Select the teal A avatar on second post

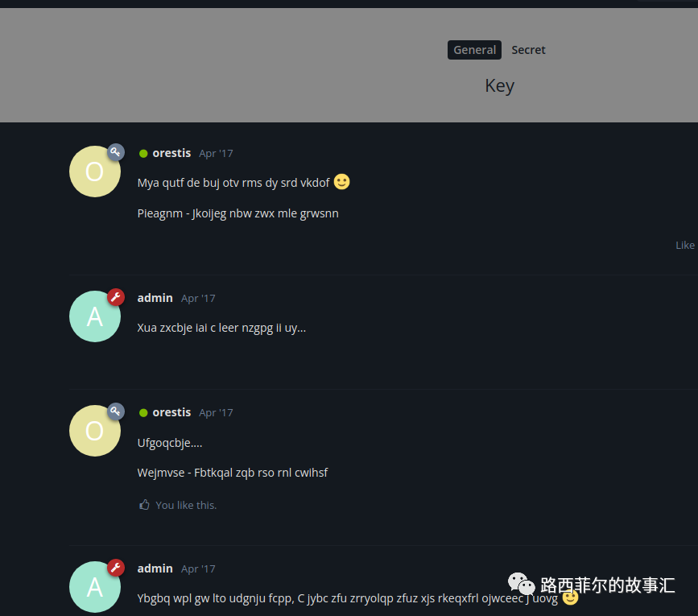point(95,316)
